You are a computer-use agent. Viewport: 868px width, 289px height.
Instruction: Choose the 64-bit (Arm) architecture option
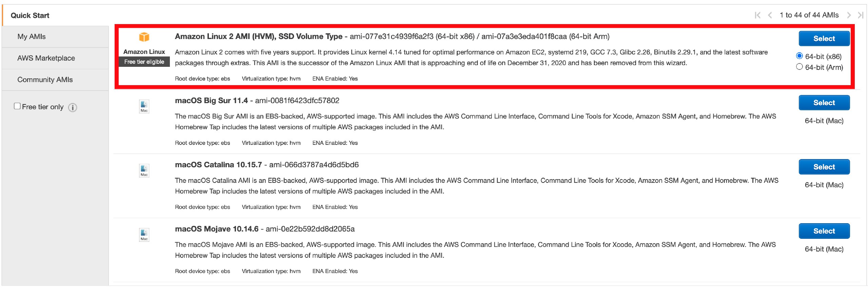click(x=799, y=67)
